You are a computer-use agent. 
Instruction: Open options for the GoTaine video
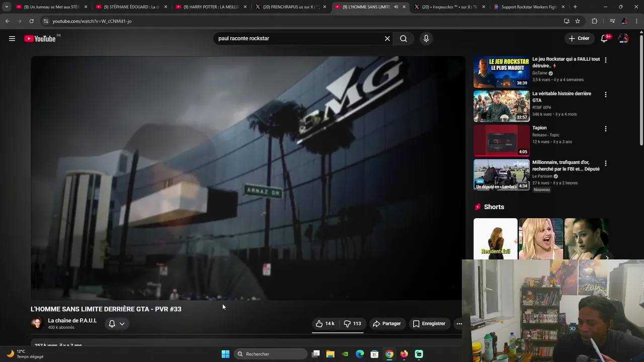pyautogui.click(x=605, y=60)
